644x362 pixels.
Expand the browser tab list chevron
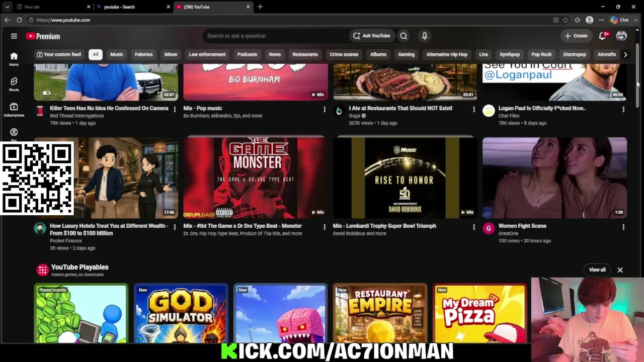(x=7, y=7)
